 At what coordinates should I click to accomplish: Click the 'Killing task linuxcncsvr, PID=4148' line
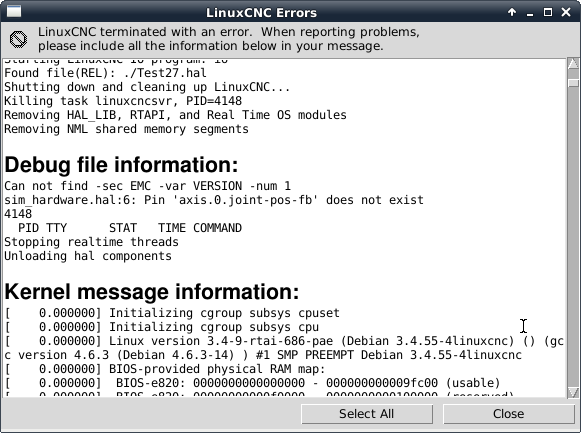(123, 101)
